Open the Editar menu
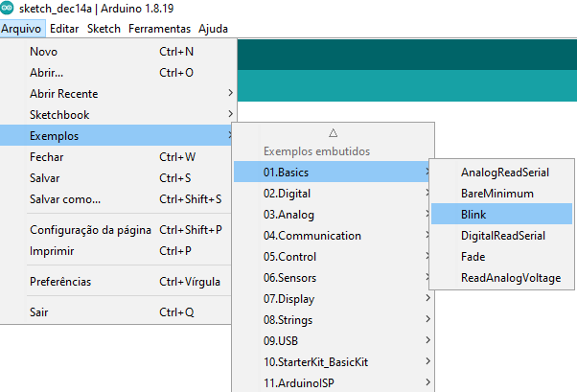Image resolution: width=577 pixels, height=392 pixels. coord(64,29)
